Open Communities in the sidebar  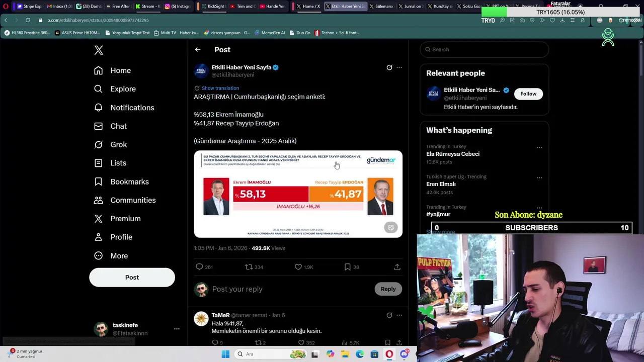[x=125, y=200]
